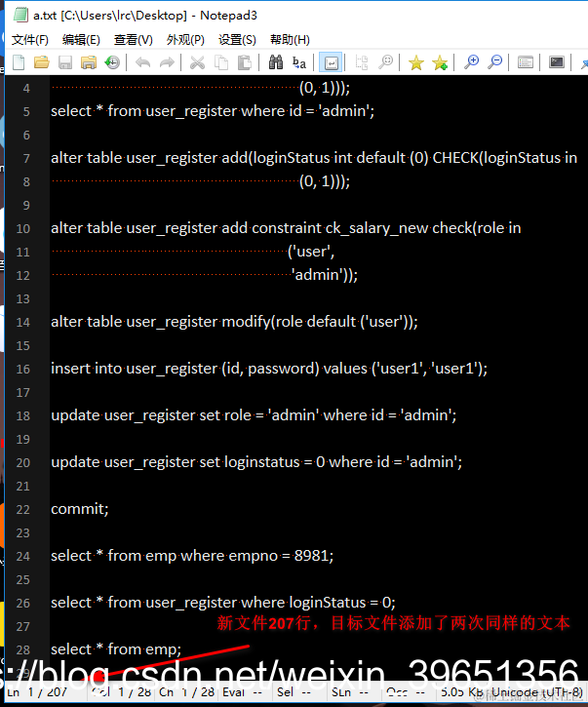
Task: Open the 编辑(E) menu
Action: [x=81, y=40]
